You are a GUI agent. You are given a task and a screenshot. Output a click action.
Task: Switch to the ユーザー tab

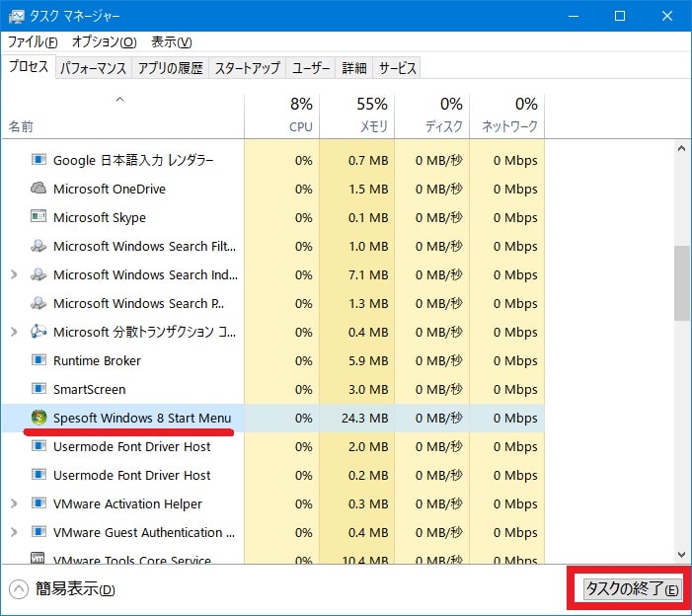point(311,68)
